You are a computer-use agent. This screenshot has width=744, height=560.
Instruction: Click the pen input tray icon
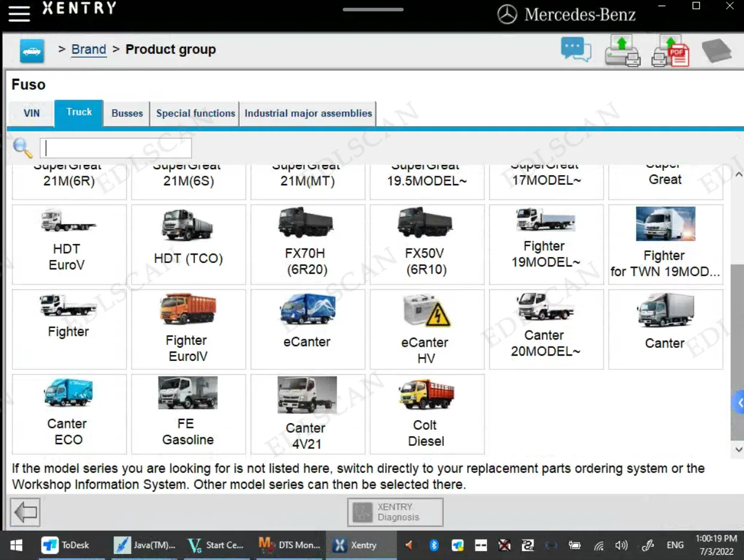click(x=648, y=545)
